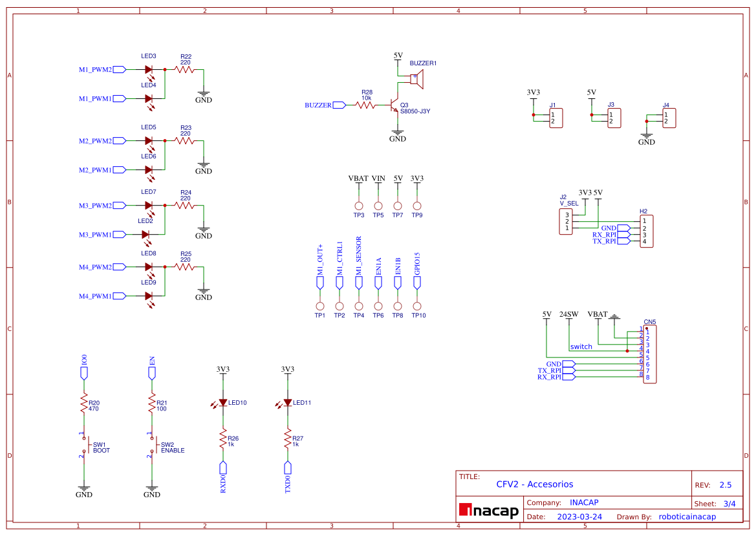Click the switch element near CN5 connector

coord(581,347)
